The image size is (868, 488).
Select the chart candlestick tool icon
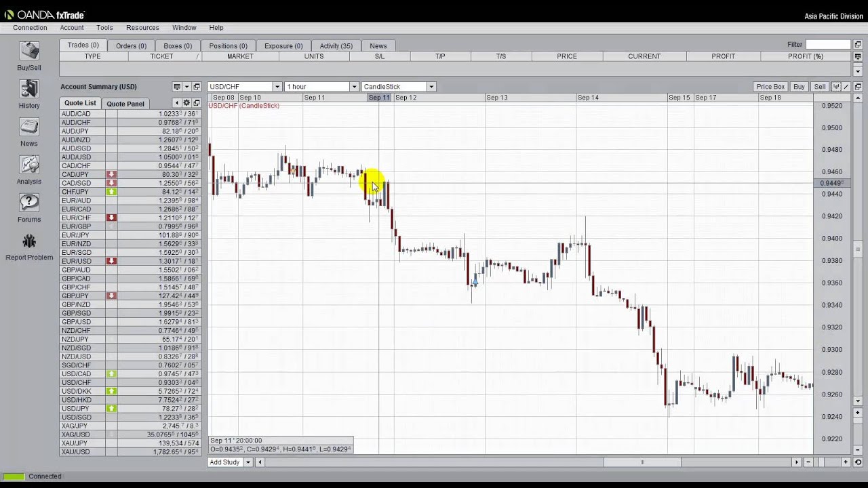837,87
